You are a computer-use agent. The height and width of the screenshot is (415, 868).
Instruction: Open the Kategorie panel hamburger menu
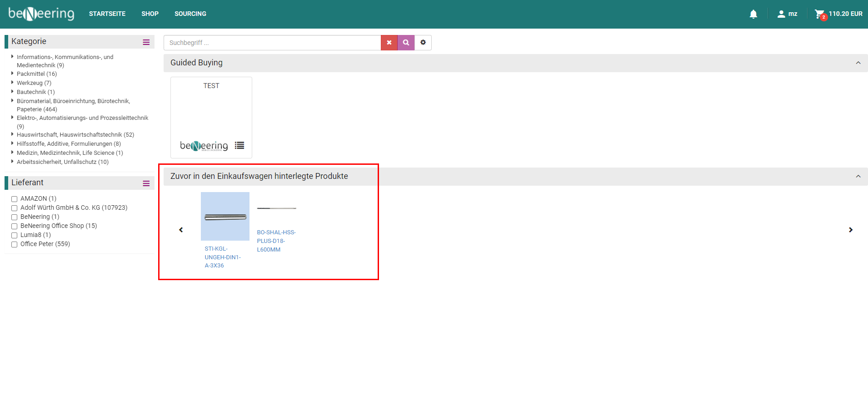[x=146, y=42]
